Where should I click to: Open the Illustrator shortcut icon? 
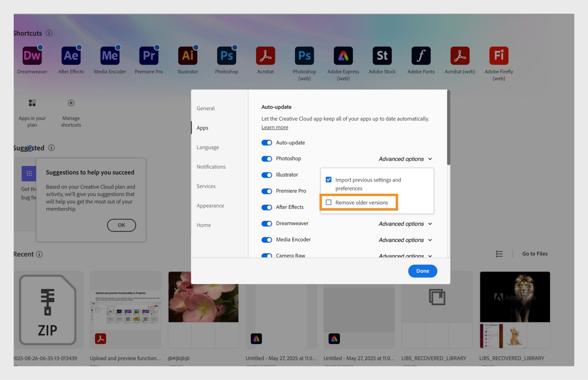187,56
